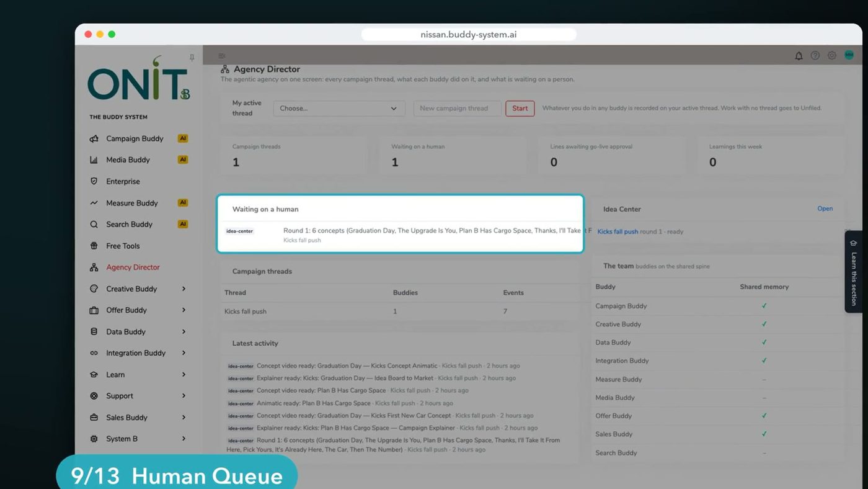Open the user avatar in top bar
The width and height of the screenshot is (868, 489).
(x=849, y=55)
